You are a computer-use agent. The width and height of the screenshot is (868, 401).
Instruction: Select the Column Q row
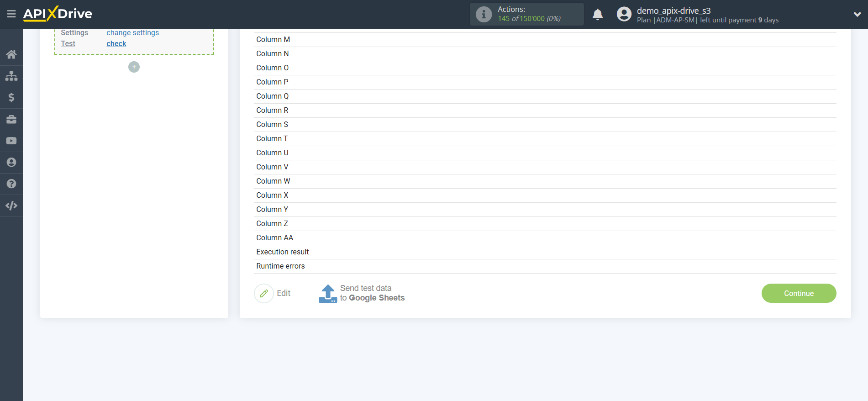[545, 96]
